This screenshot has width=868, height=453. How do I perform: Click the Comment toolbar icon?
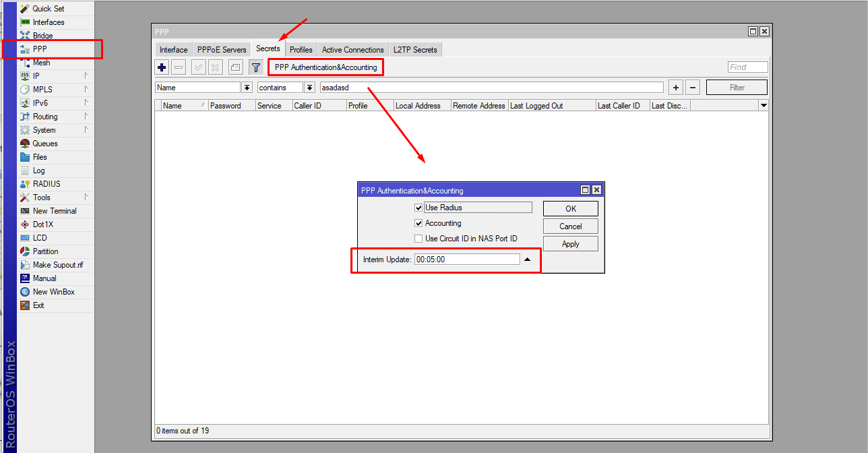click(235, 67)
